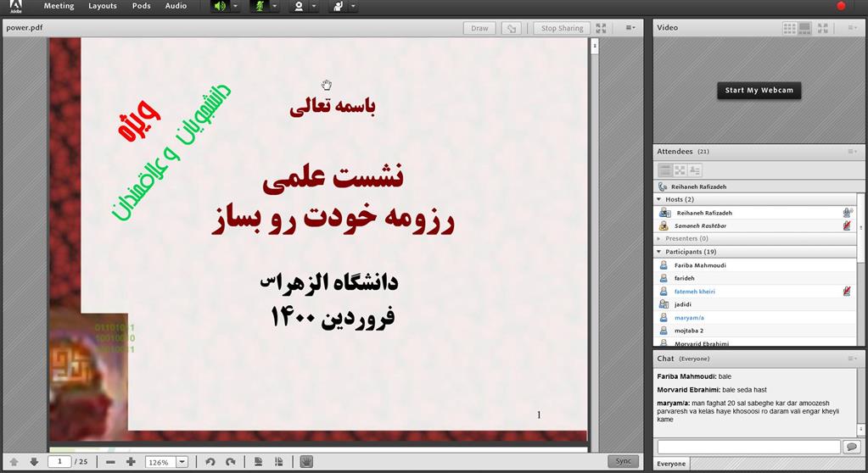Click the send chat message icon
868x473 pixels.
[851, 447]
